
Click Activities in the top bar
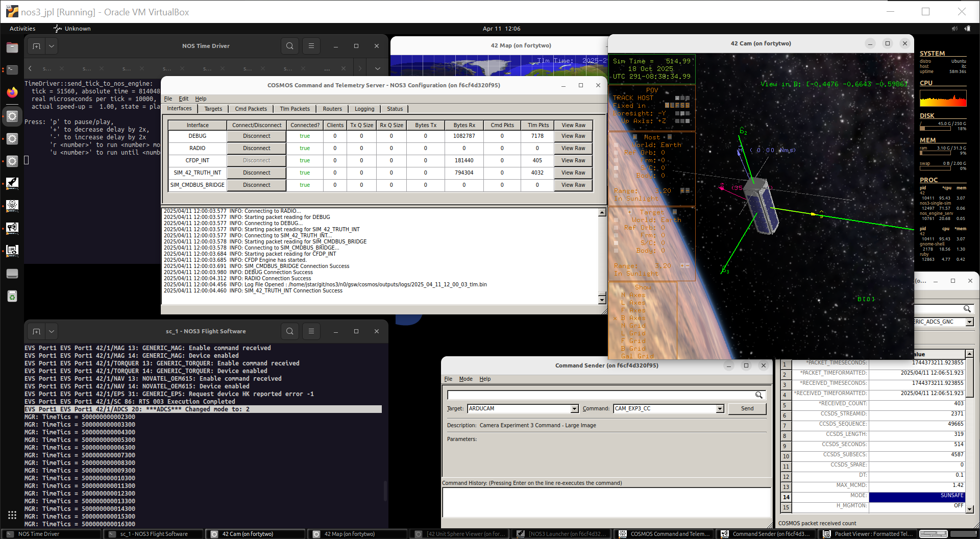(22, 29)
